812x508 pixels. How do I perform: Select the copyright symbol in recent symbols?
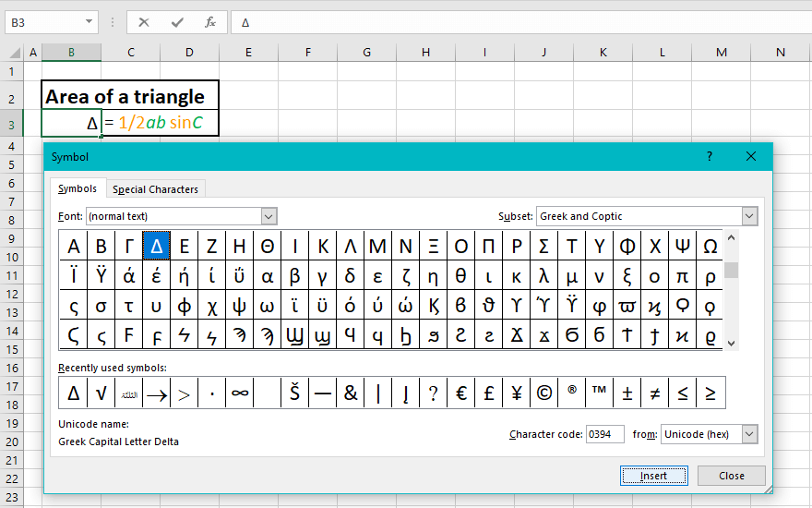click(543, 393)
